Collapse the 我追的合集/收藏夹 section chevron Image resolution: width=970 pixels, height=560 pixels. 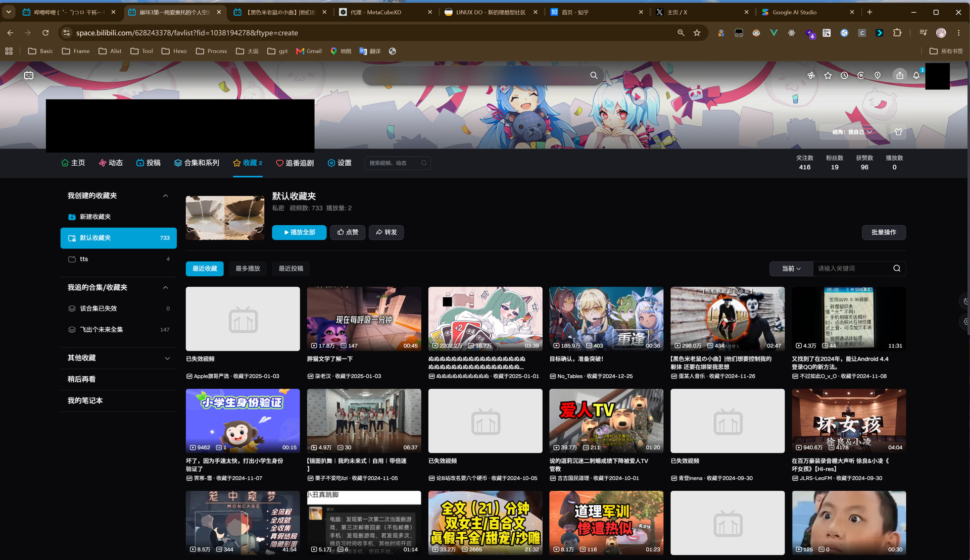click(165, 288)
